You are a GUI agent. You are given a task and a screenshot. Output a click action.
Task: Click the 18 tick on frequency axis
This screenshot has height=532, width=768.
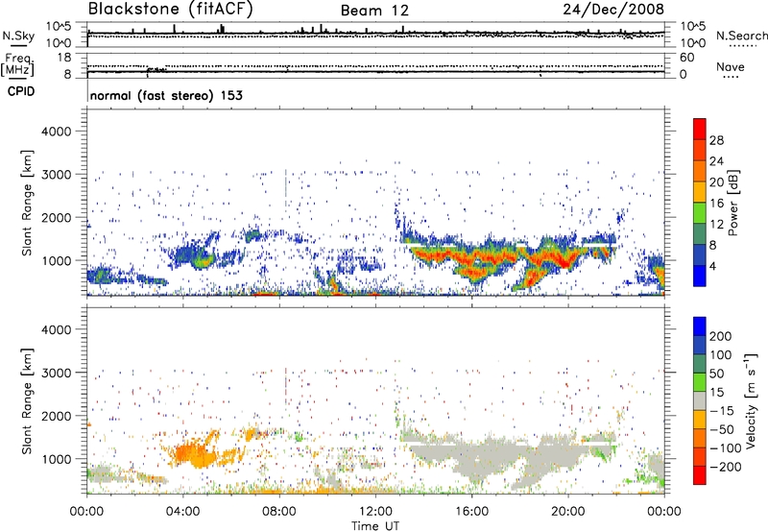[x=64, y=58]
